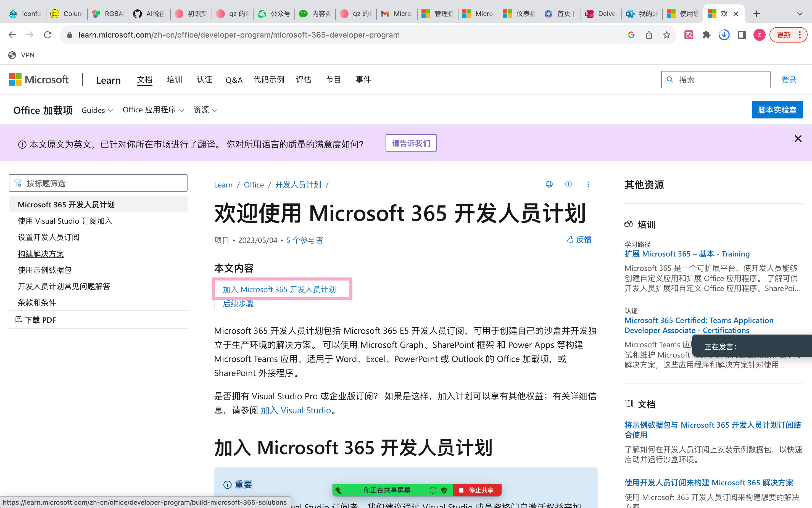
Task: Reload the current page
Action: point(48,35)
